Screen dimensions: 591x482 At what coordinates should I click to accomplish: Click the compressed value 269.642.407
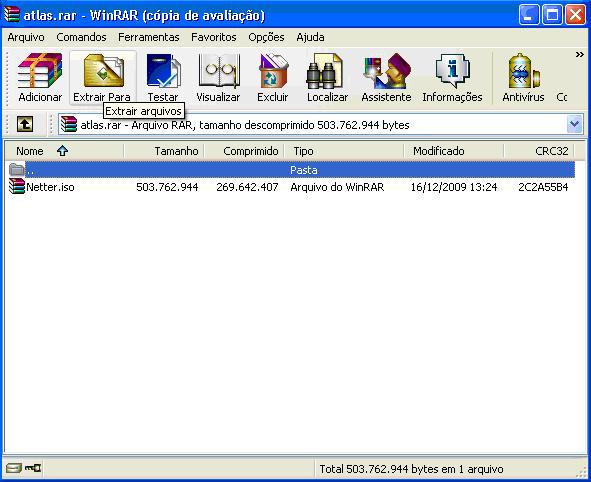pyautogui.click(x=247, y=187)
